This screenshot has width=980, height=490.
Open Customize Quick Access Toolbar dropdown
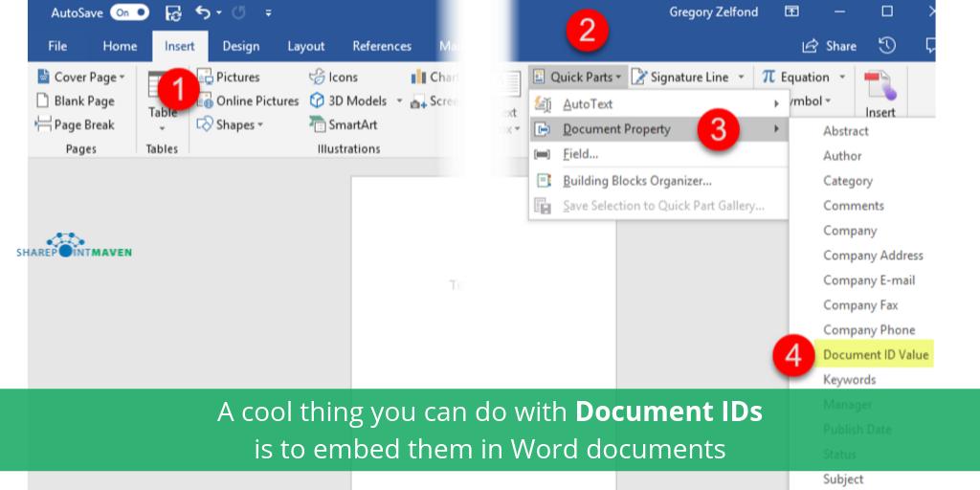pyautogui.click(x=268, y=12)
